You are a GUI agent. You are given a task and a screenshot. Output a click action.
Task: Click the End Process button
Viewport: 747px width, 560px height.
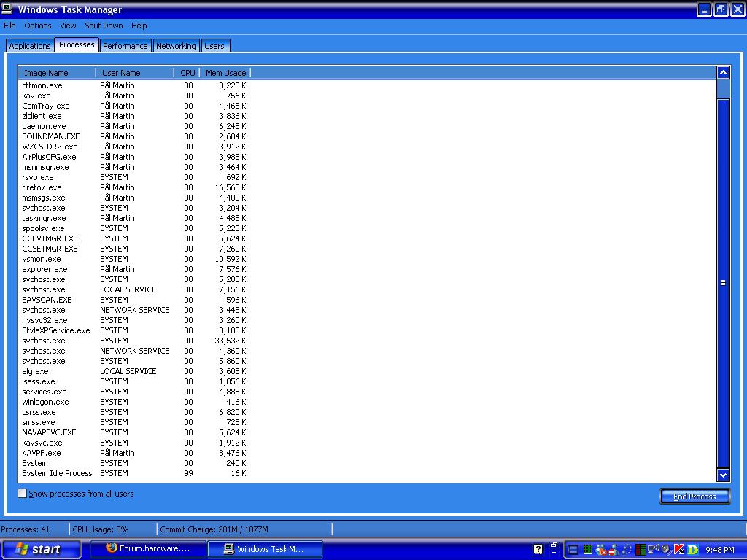point(694,496)
